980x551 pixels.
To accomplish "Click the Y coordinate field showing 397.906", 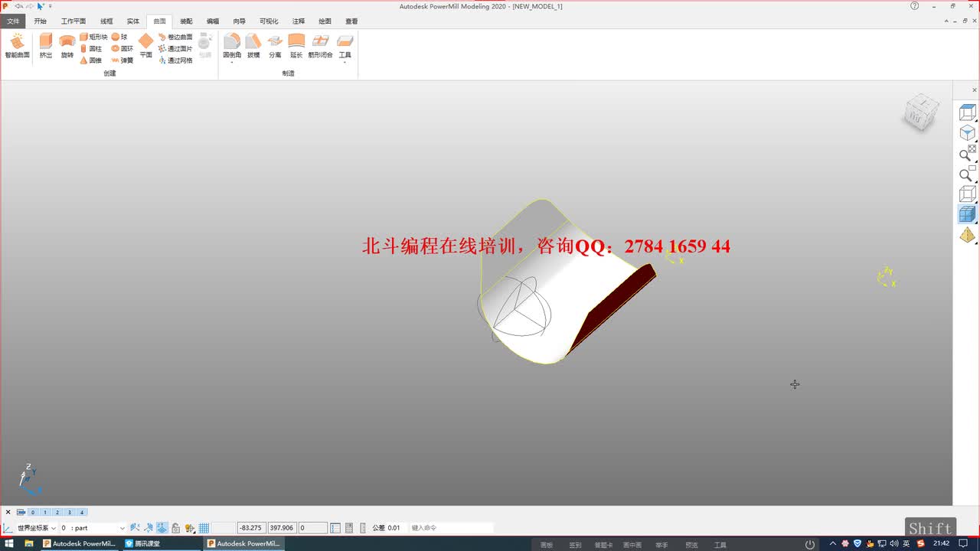I will pyautogui.click(x=282, y=528).
